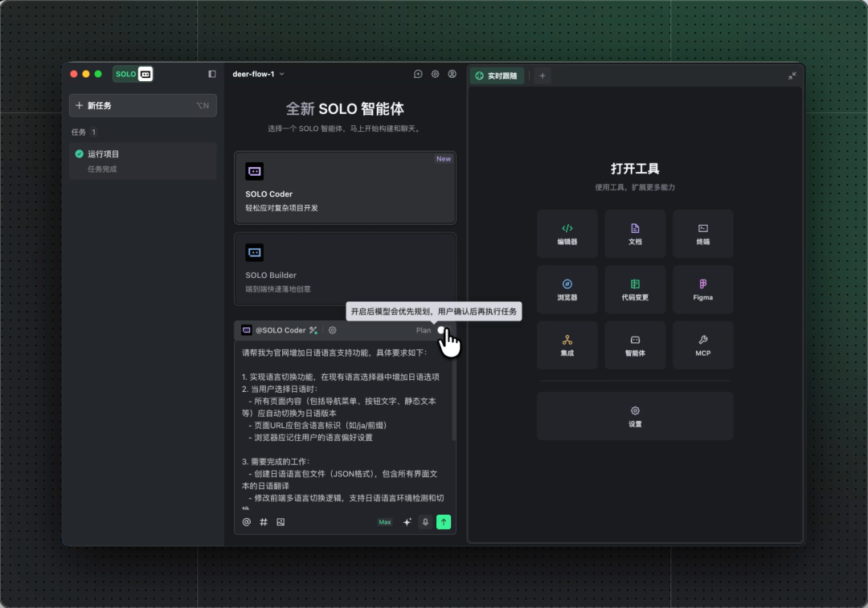
Task: Click the tools icon next to @SOLO Coder
Action: pos(313,330)
